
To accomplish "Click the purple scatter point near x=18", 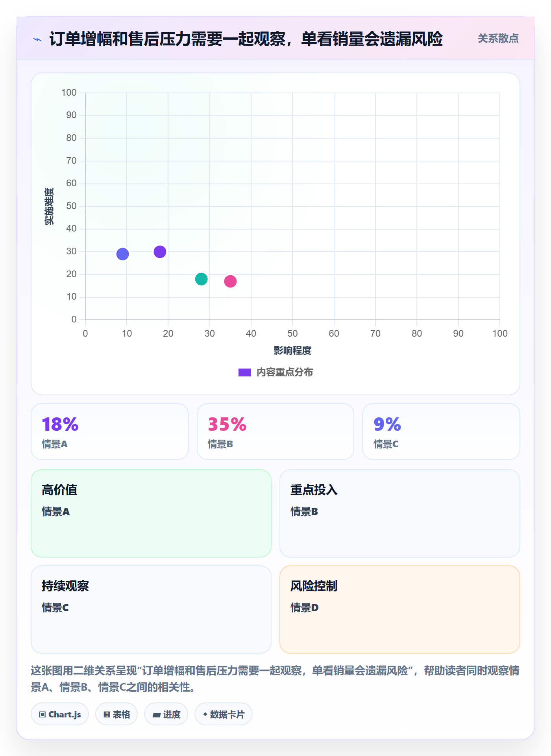I will point(160,252).
